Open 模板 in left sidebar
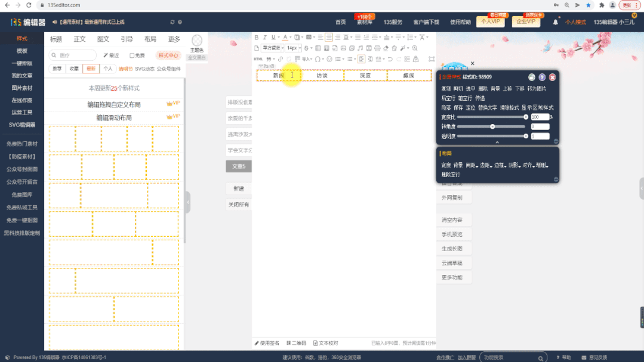The width and height of the screenshot is (644, 362). (x=21, y=51)
